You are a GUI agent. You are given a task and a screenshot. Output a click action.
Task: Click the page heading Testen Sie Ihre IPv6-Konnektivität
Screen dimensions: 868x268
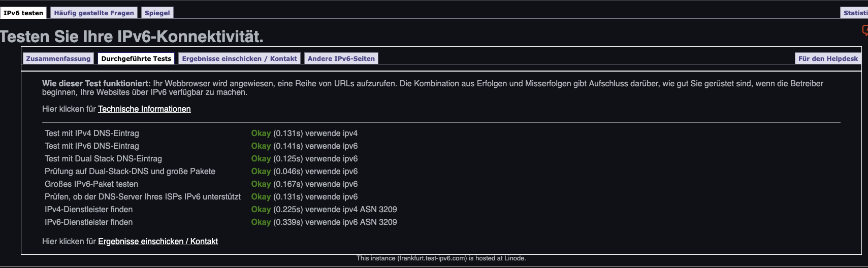(x=132, y=37)
